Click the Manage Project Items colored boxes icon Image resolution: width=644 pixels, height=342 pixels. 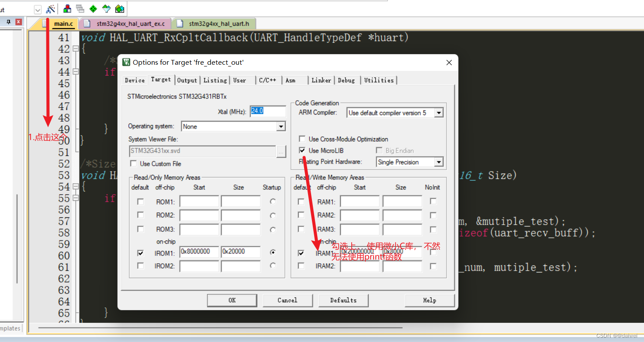pos(67,8)
